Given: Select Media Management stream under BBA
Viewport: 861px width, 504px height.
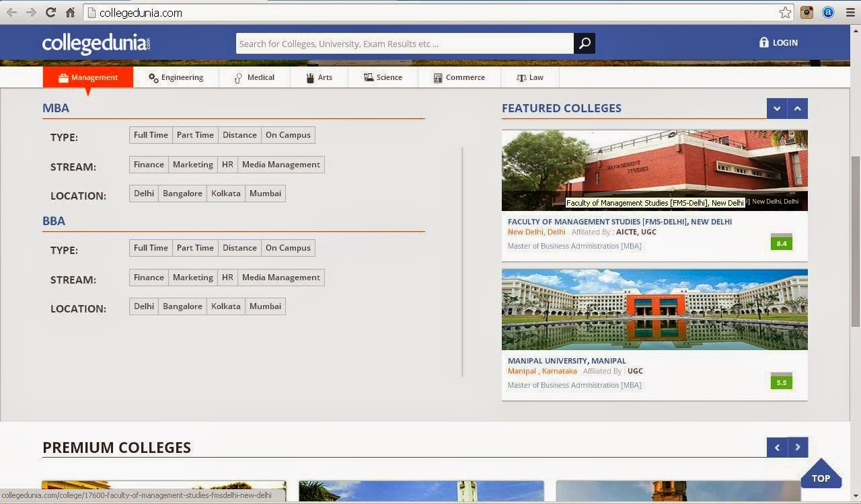Looking at the screenshot, I should click(281, 278).
